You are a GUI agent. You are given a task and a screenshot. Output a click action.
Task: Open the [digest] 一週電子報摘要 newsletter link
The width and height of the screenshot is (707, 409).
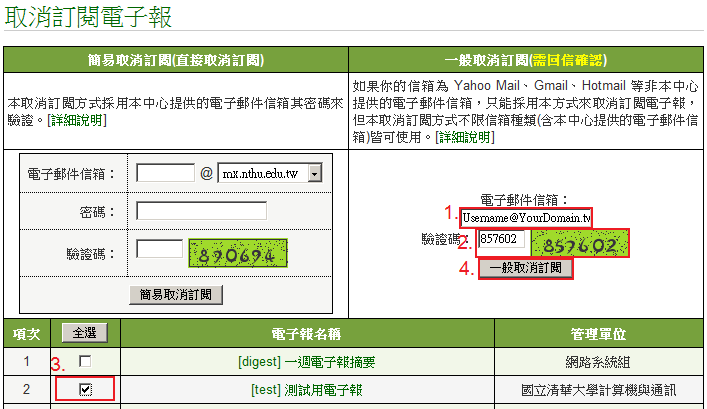(x=306, y=361)
